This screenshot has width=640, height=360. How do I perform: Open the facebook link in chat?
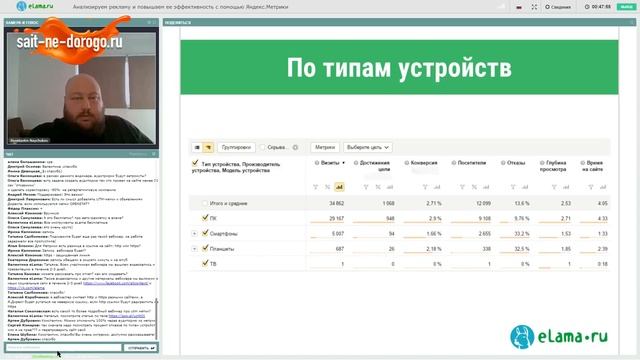(116, 283)
